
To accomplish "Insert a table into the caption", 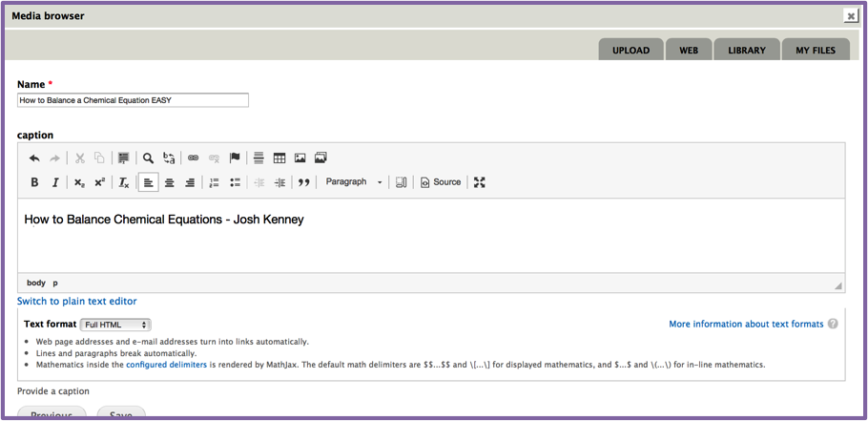I will click(x=279, y=158).
